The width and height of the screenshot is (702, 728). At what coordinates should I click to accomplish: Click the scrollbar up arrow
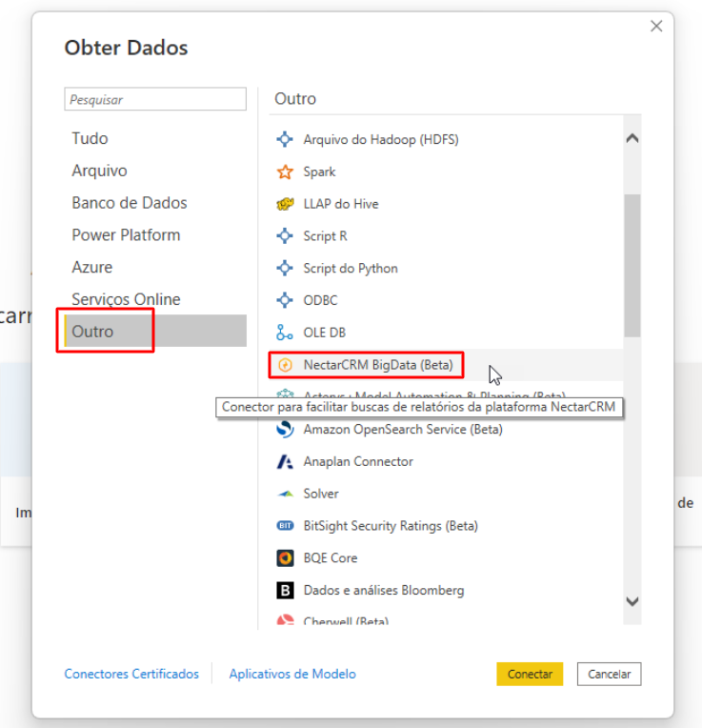tap(632, 138)
